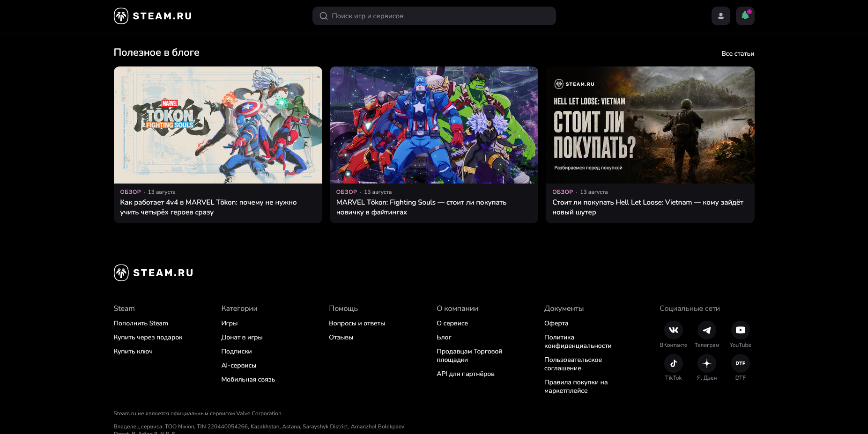Go to the 'Игры' category

coord(229,323)
